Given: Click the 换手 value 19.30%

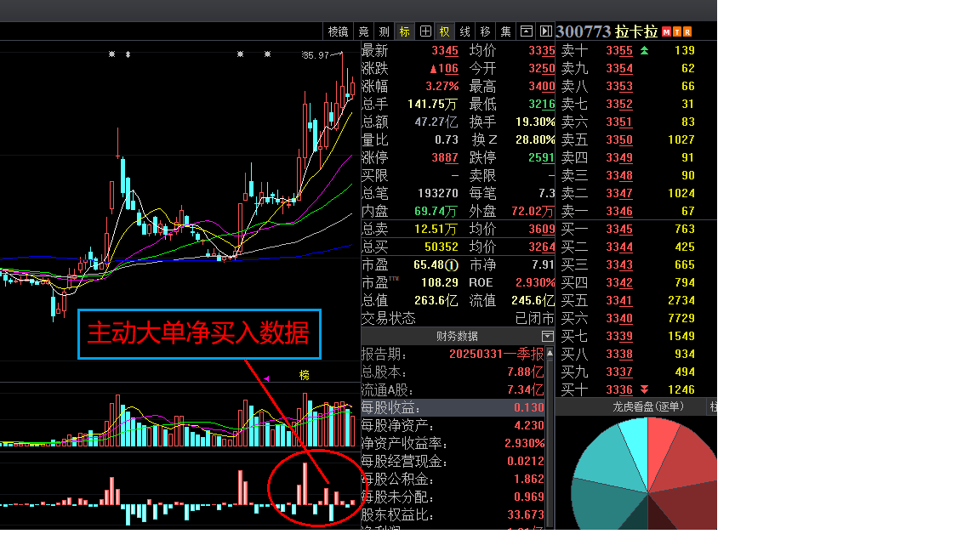Looking at the screenshot, I should [535, 122].
